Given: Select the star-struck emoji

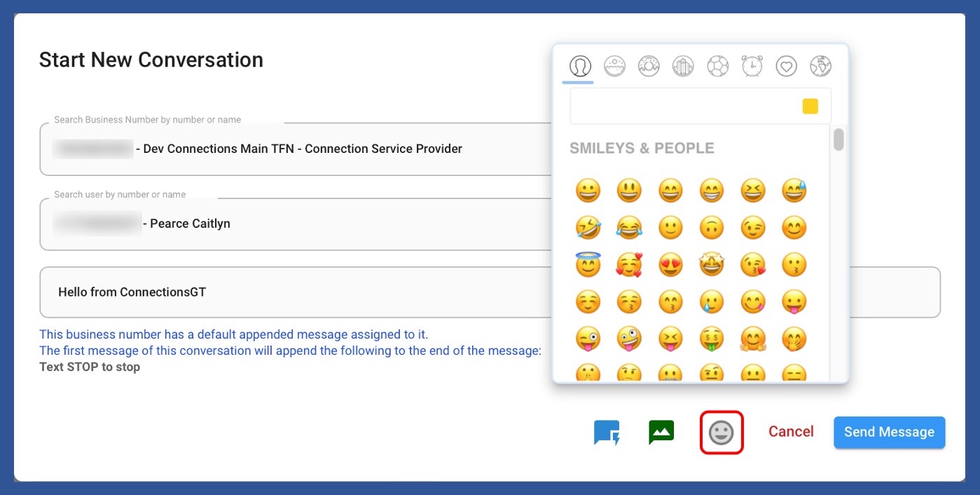Looking at the screenshot, I should (712, 265).
